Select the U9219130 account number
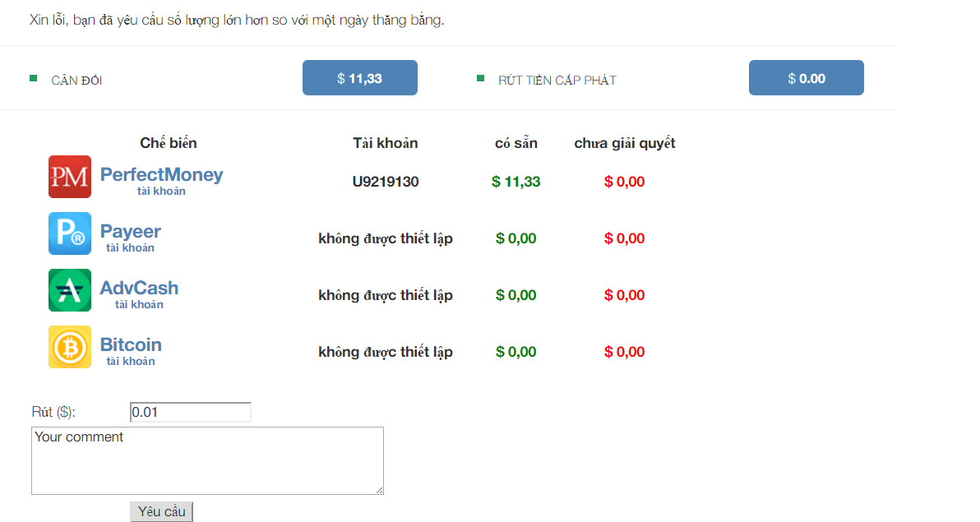 386,182
